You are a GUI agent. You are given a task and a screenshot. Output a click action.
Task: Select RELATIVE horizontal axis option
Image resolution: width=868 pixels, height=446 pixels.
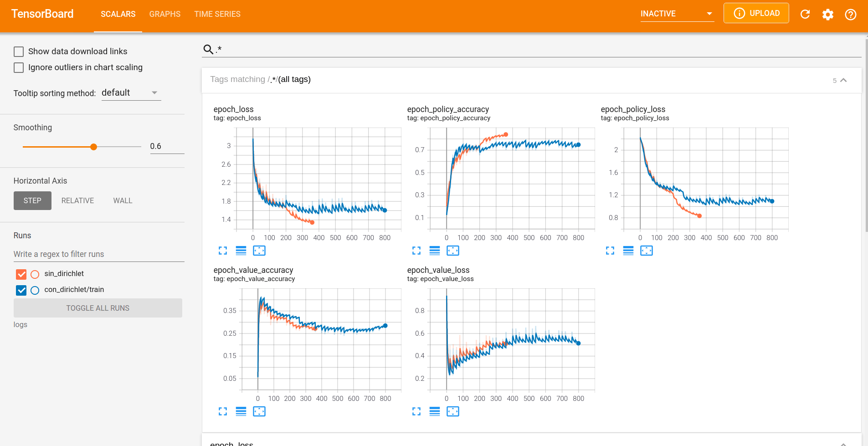pyautogui.click(x=77, y=200)
